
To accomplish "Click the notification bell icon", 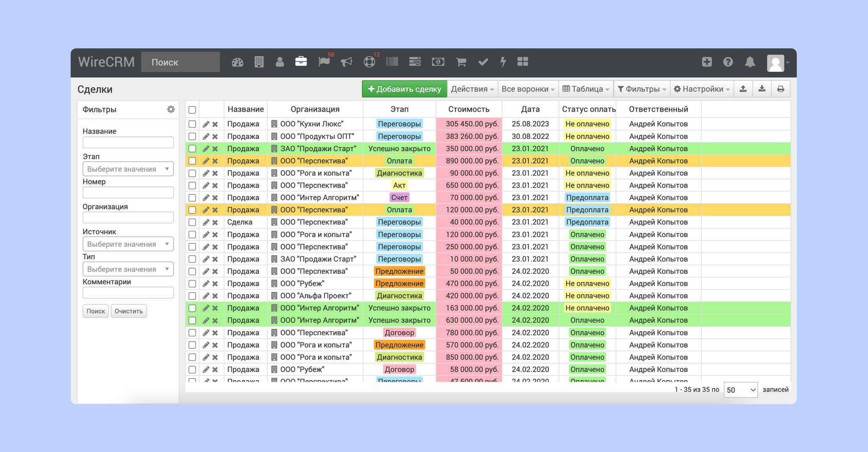I will (750, 62).
